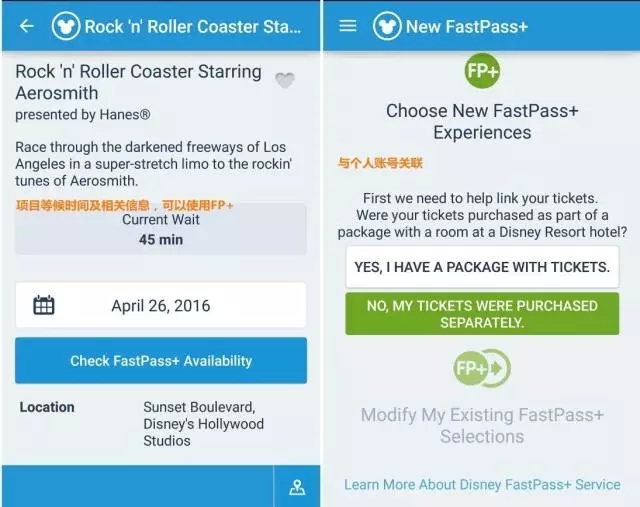Open the map location pin icon
This screenshot has width=640, height=507.
297,487
